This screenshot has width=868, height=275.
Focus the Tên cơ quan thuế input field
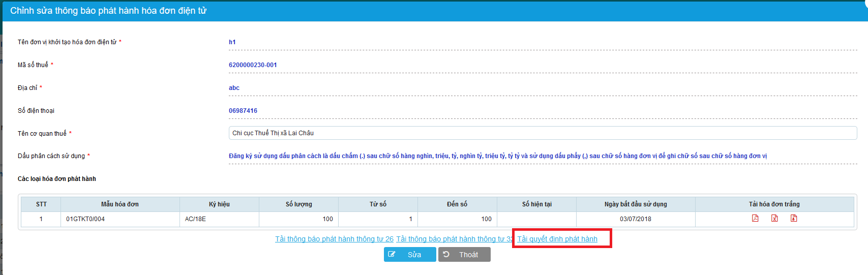point(542,133)
